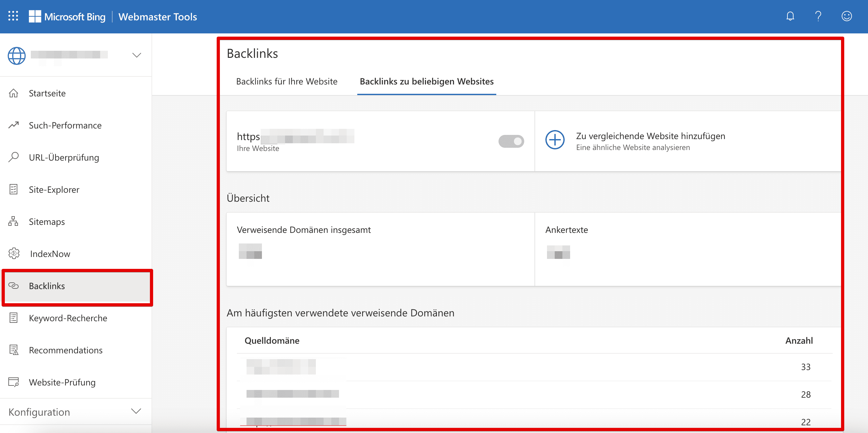Click the Eine ähnliche Website analysieren text

[x=633, y=147]
